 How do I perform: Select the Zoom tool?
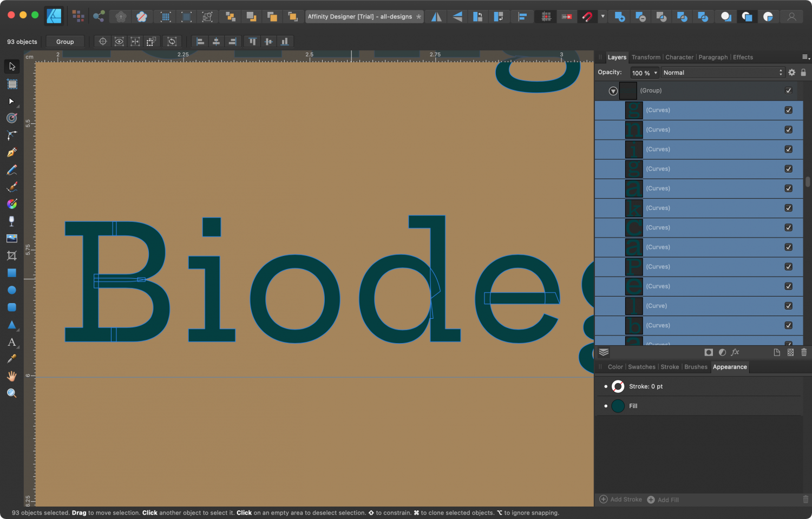coord(11,393)
